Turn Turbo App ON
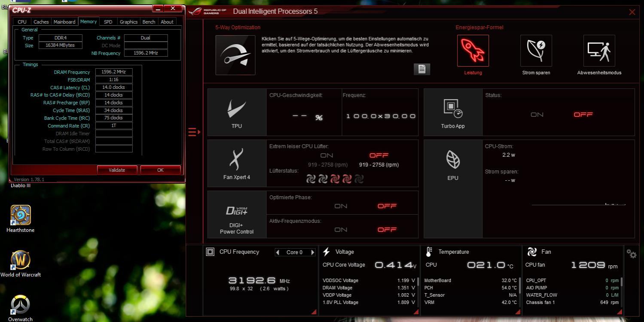644x322 pixels. (537, 115)
